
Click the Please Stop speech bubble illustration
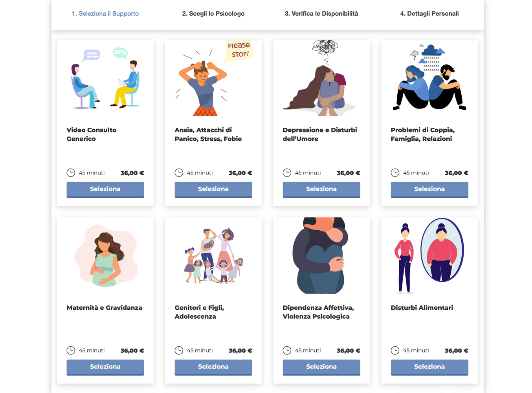coord(238,51)
